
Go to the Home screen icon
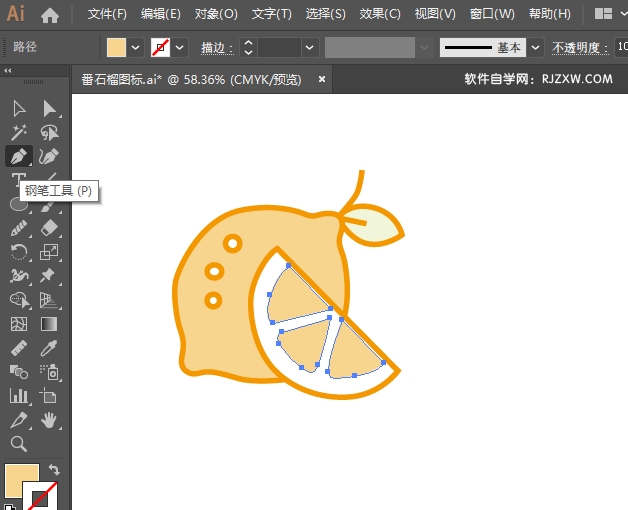point(50,14)
